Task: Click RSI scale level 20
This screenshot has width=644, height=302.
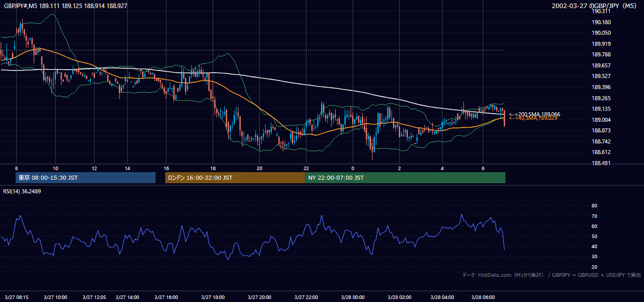Action: [x=594, y=267]
